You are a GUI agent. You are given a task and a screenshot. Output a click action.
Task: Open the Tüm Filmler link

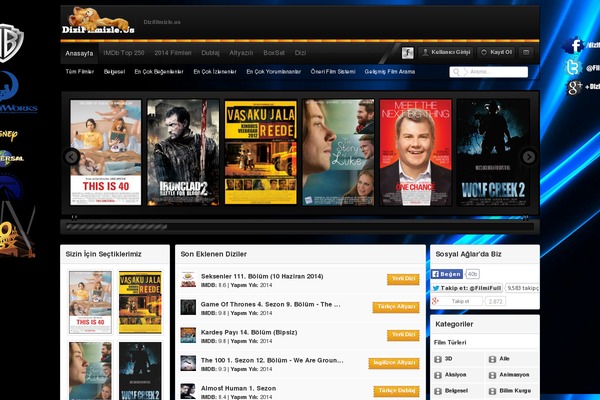tap(80, 72)
